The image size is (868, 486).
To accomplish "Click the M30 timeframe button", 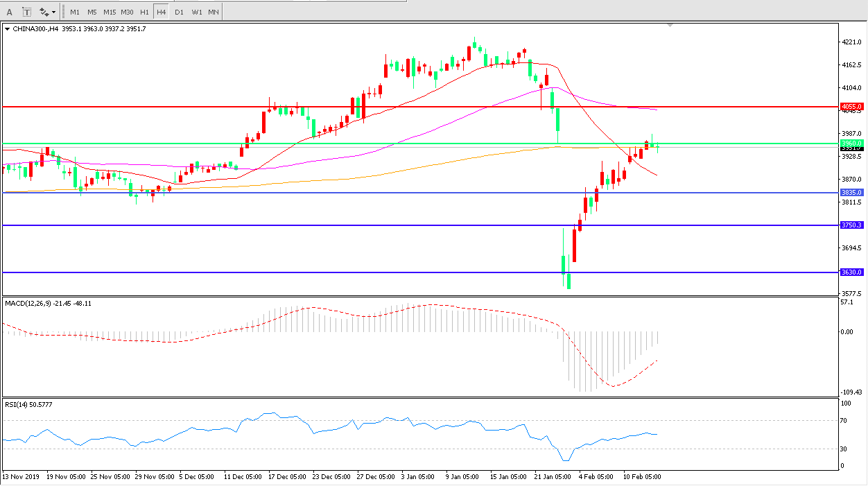I will [128, 12].
